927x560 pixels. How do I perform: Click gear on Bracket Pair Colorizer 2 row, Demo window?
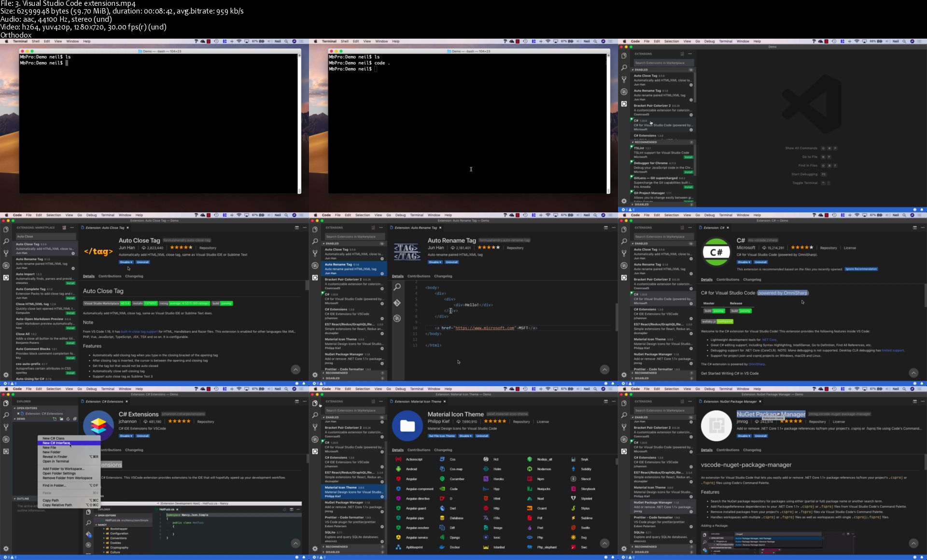pyautogui.click(x=691, y=115)
